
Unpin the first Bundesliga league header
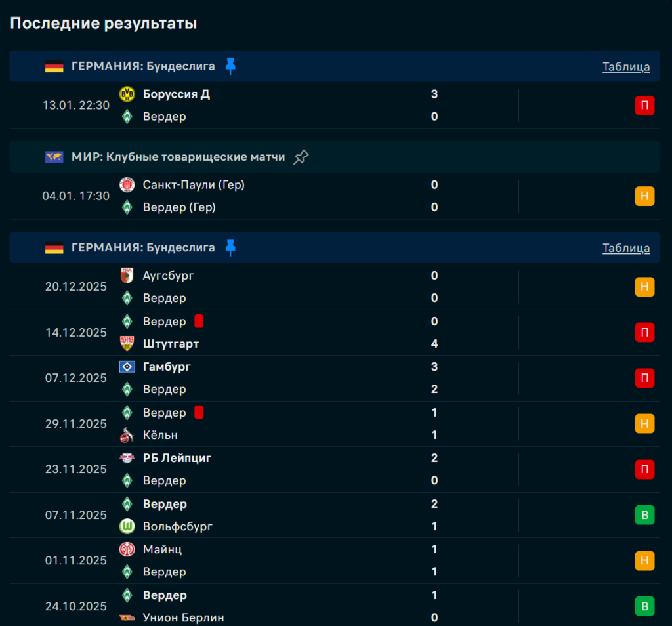(230, 66)
